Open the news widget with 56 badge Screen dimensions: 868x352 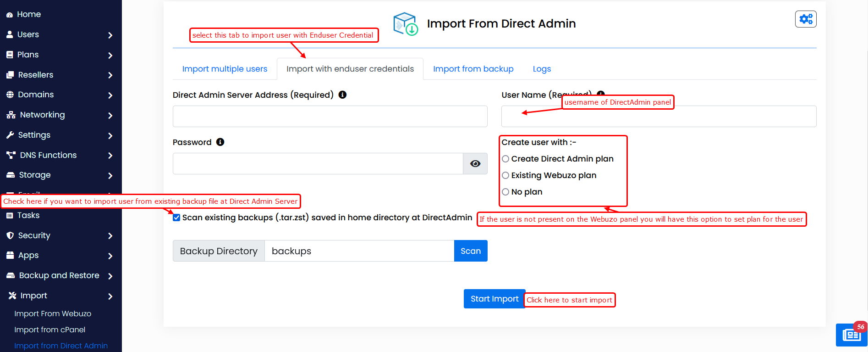coord(851,335)
